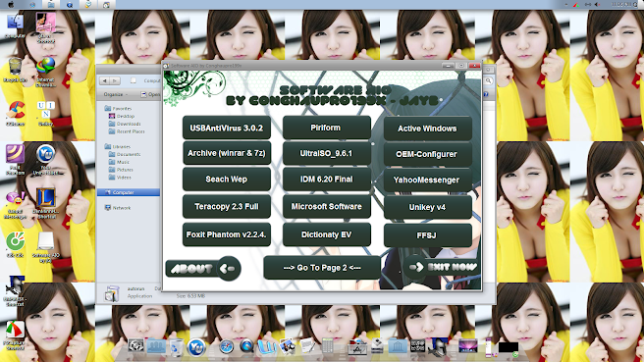Open Coc Coc browser desktop icon
The height and width of the screenshot is (362, 644).
tap(15, 245)
